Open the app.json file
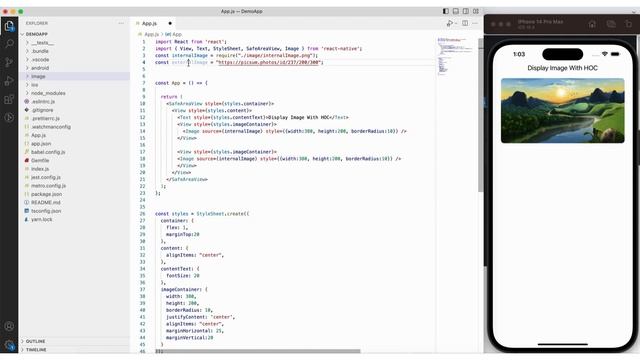640x360 pixels. pyautogui.click(x=41, y=144)
